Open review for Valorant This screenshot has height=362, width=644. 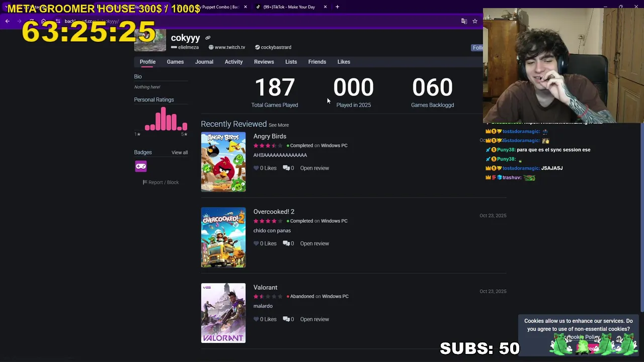coord(314,319)
